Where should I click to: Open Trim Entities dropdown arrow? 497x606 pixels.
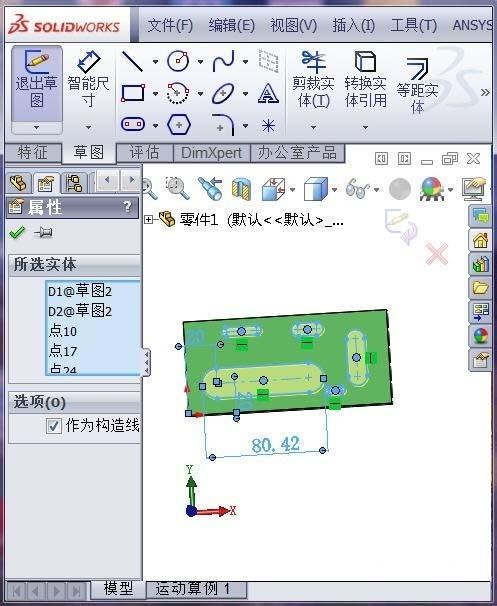[313, 127]
